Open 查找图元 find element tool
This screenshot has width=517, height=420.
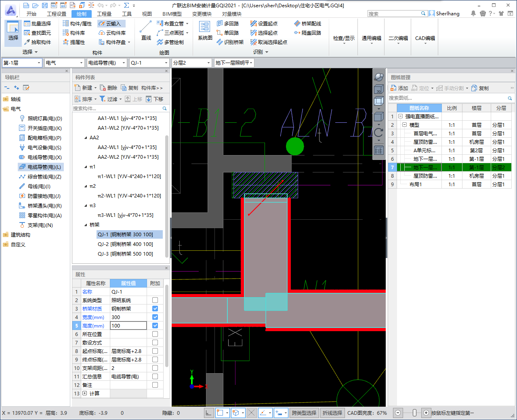(x=37, y=33)
